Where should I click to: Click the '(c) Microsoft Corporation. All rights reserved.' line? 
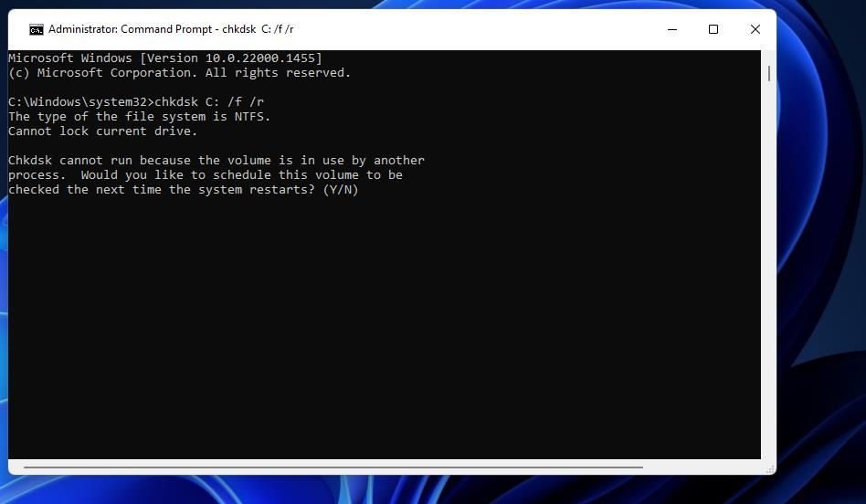pyautogui.click(x=179, y=73)
